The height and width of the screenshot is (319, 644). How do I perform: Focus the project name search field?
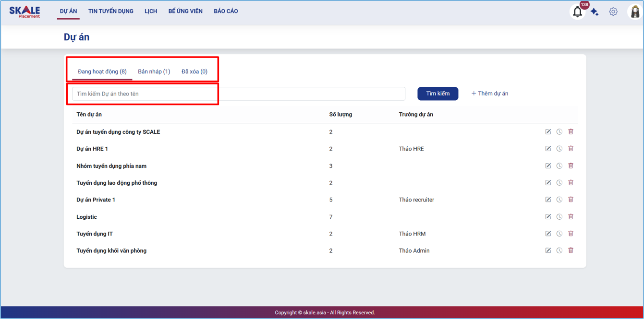point(238,94)
